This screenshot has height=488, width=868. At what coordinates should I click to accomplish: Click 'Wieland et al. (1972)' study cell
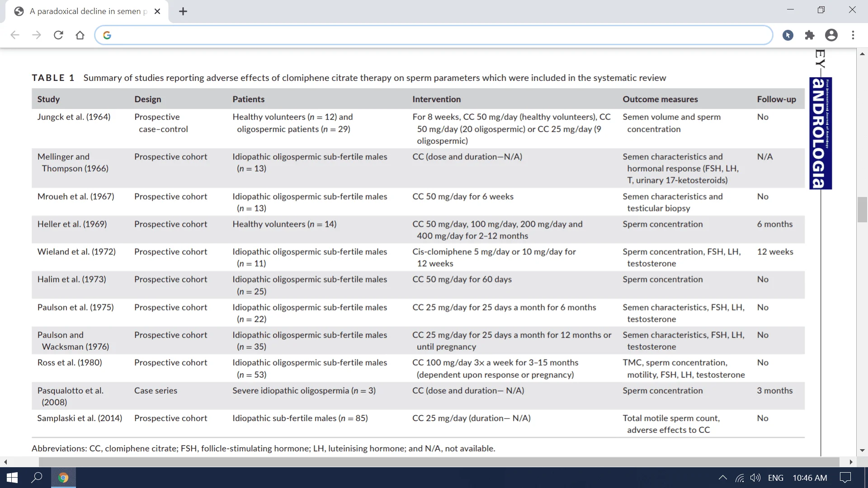(x=76, y=251)
